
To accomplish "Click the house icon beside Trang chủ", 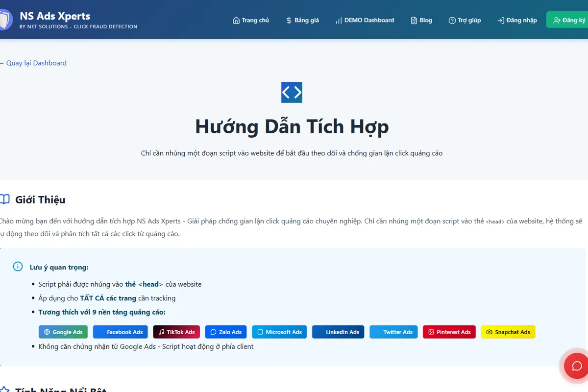I will coord(236,20).
